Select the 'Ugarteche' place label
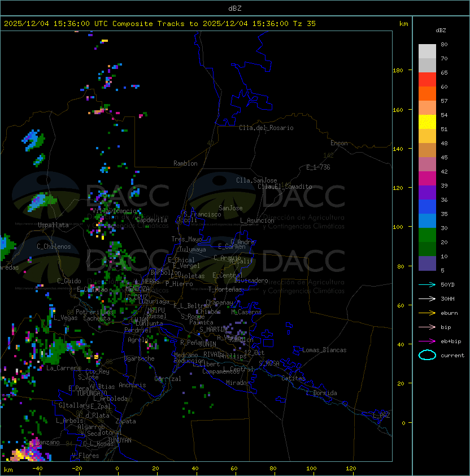This screenshot has height=476, width=470. pos(140,358)
